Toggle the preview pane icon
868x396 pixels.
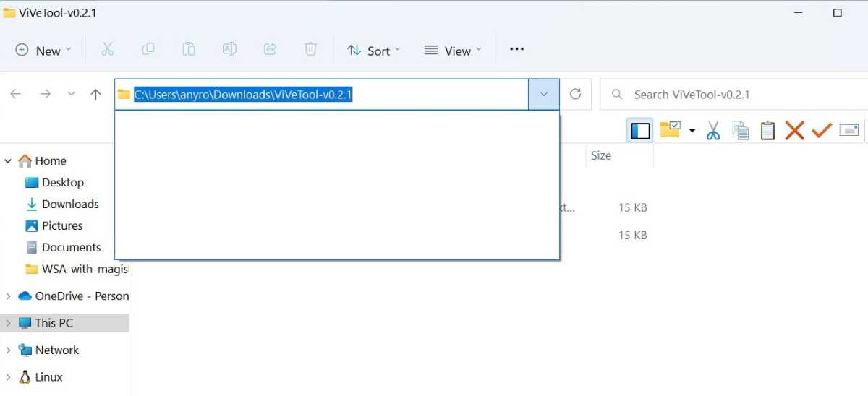(640, 130)
